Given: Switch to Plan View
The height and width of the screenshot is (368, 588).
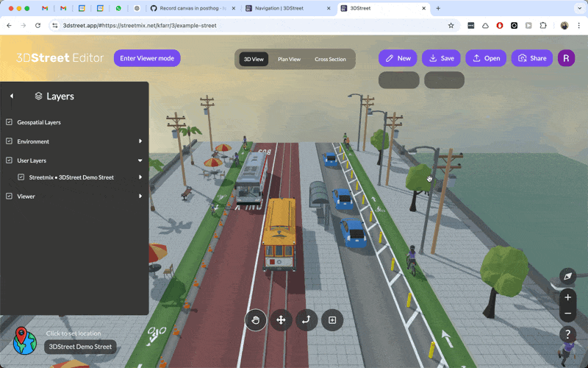Looking at the screenshot, I should tap(289, 59).
